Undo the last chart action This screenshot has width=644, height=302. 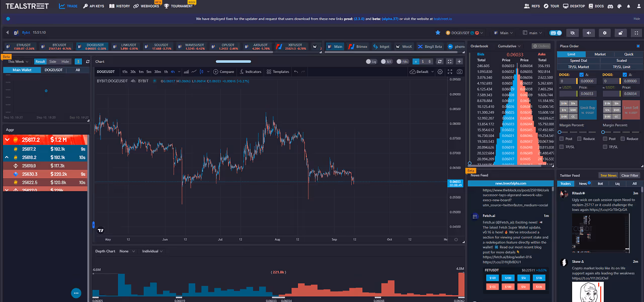[x=296, y=71]
